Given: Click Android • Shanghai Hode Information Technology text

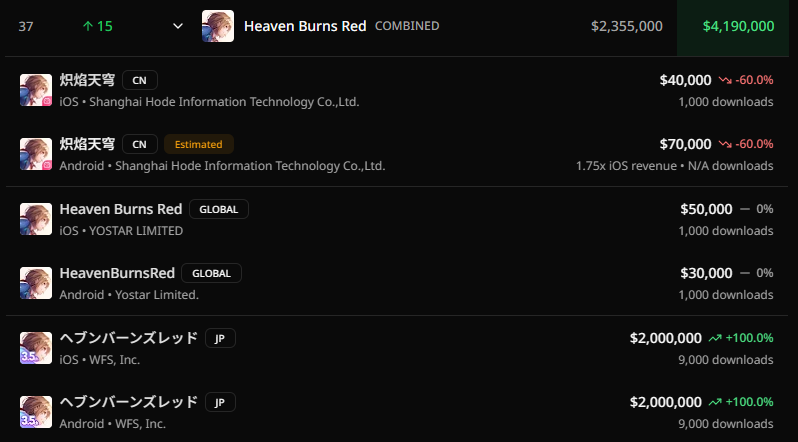Looking at the screenshot, I should point(222,166).
